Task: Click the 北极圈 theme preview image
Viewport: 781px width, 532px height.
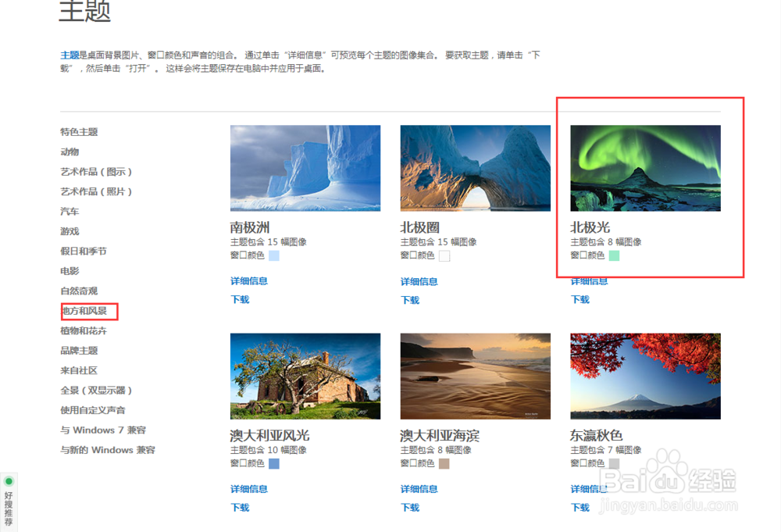Action: (475, 167)
